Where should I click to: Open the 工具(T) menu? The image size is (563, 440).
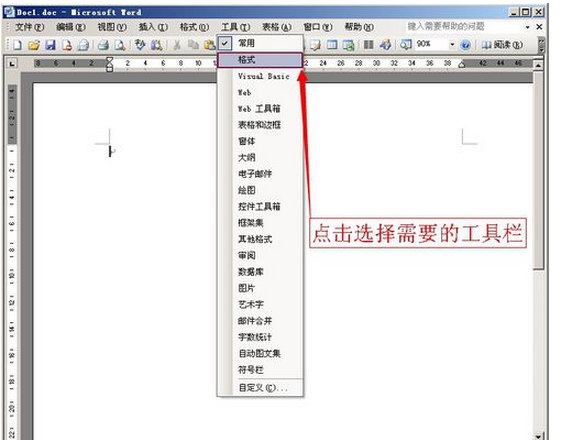pos(236,27)
